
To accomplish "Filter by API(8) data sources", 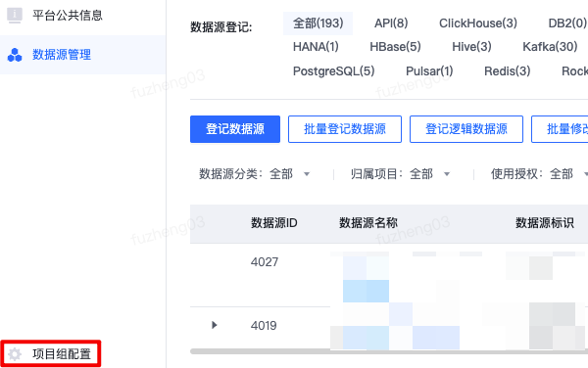I will [391, 23].
